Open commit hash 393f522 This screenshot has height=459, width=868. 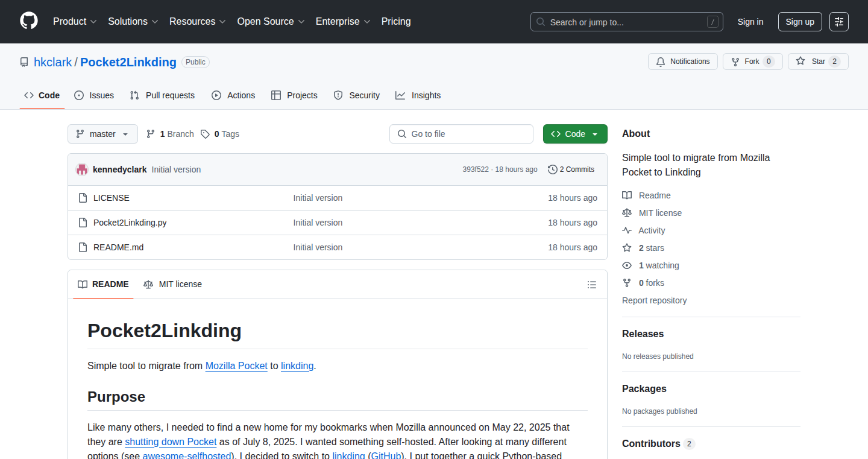[476, 169]
